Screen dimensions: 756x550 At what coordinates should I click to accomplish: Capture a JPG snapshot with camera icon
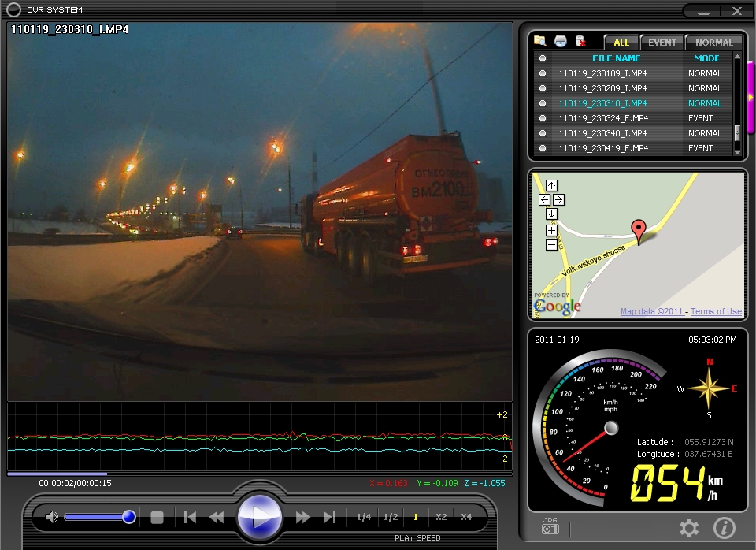click(x=550, y=528)
